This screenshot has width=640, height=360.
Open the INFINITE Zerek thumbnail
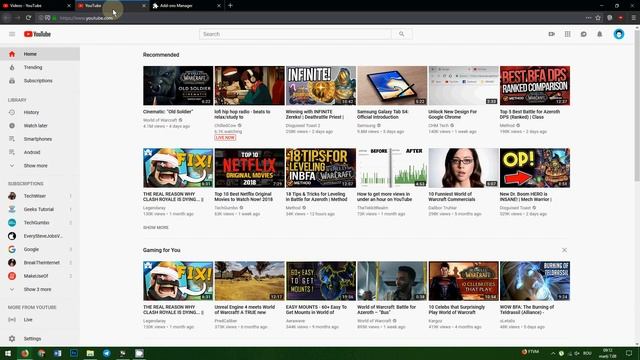pyautogui.click(x=321, y=86)
